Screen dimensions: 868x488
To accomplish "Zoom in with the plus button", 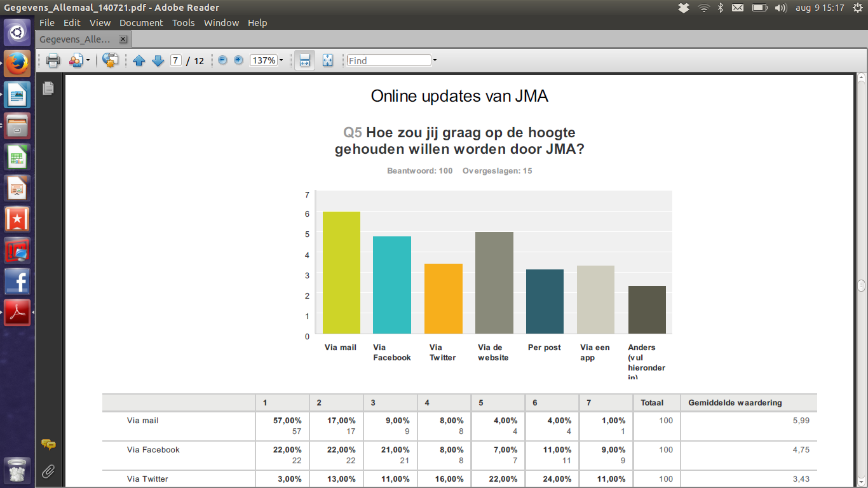I will click(238, 60).
